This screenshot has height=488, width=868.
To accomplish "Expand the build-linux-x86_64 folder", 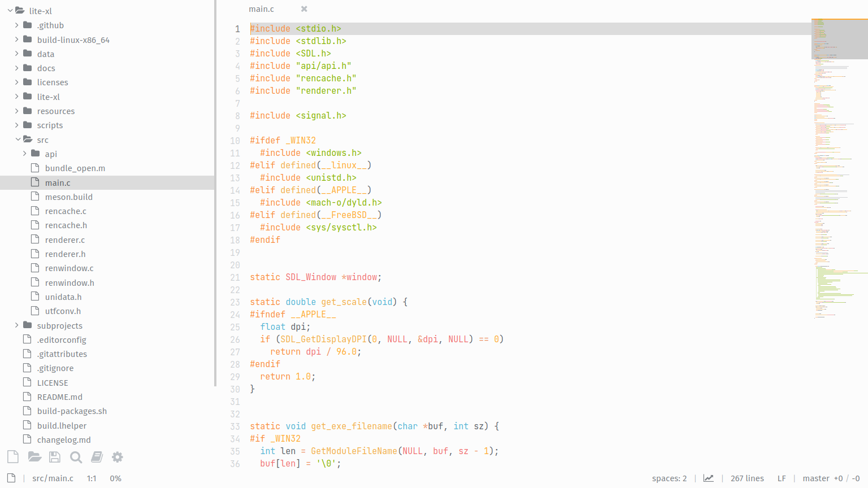I will (17, 40).
